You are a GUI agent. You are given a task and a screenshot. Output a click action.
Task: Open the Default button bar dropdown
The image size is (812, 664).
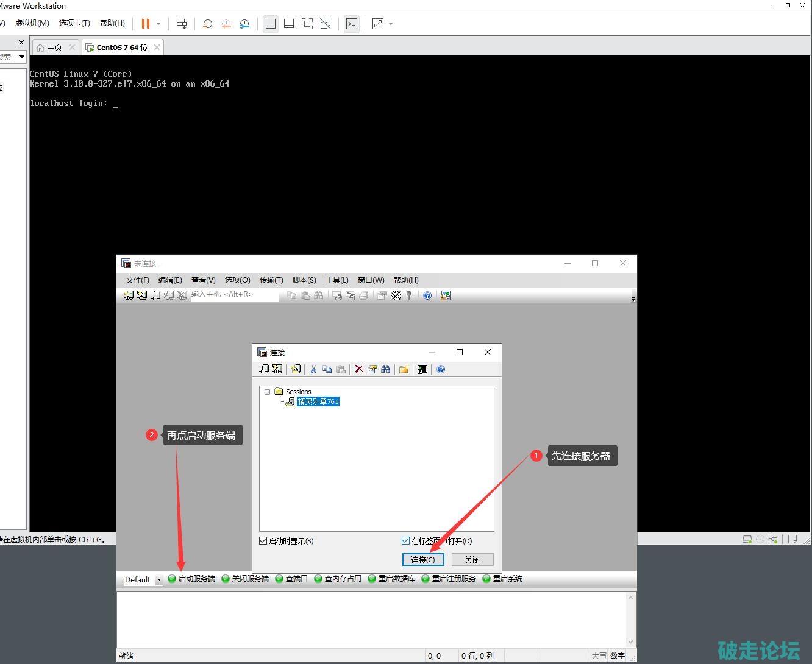click(159, 580)
